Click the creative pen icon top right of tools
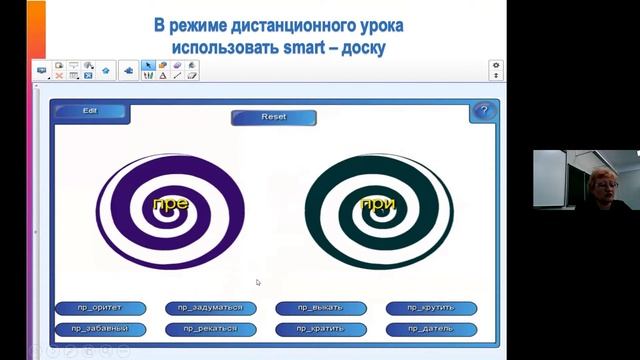 [x=192, y=65]
